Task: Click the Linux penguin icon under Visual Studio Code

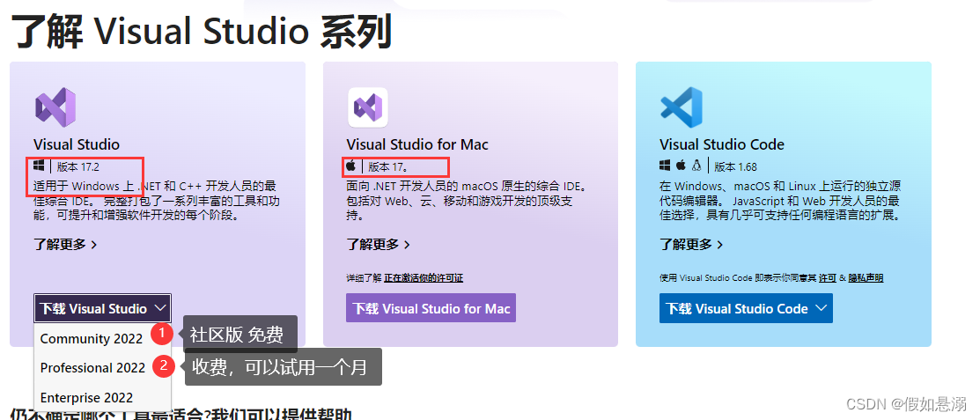Action: point(696,166)
